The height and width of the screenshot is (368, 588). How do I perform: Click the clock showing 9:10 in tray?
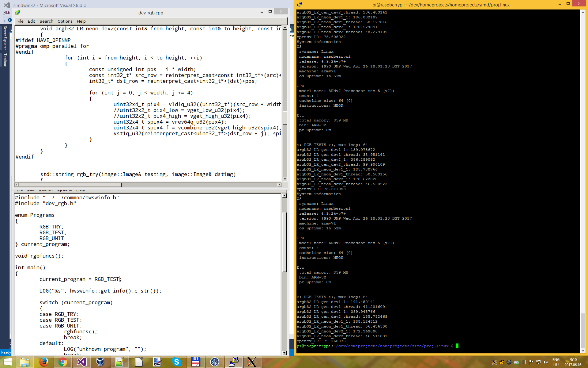573,362
